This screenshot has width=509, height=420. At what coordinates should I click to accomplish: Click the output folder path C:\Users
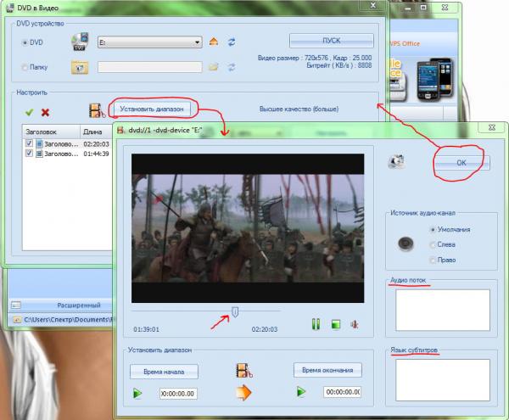68,320
